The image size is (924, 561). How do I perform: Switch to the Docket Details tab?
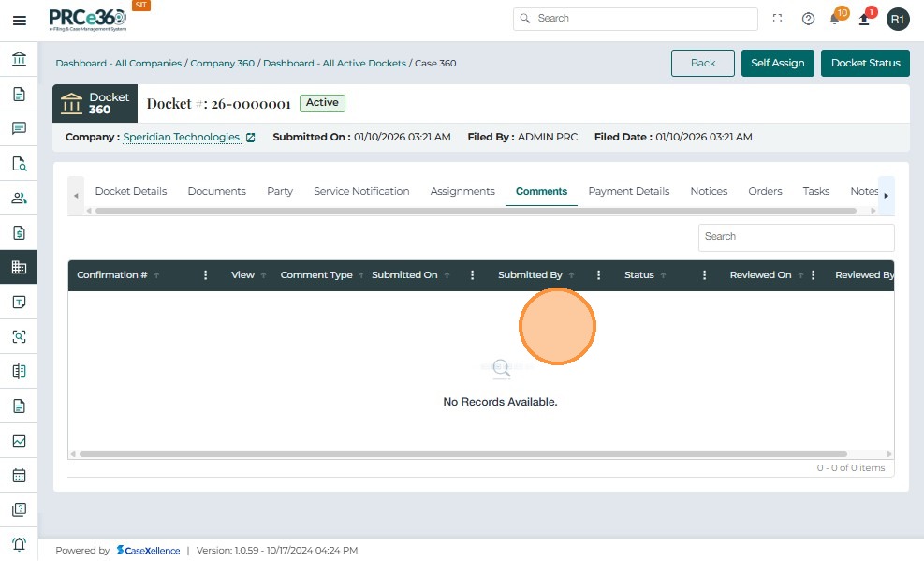point(131,191)
